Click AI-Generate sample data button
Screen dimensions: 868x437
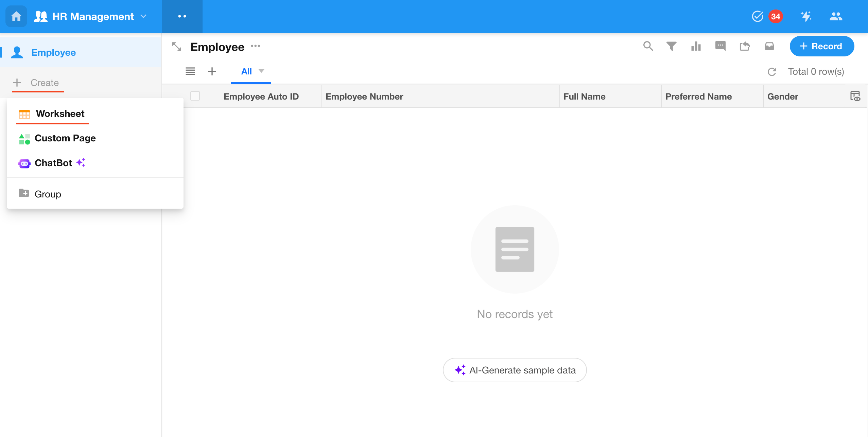[515, 370]
